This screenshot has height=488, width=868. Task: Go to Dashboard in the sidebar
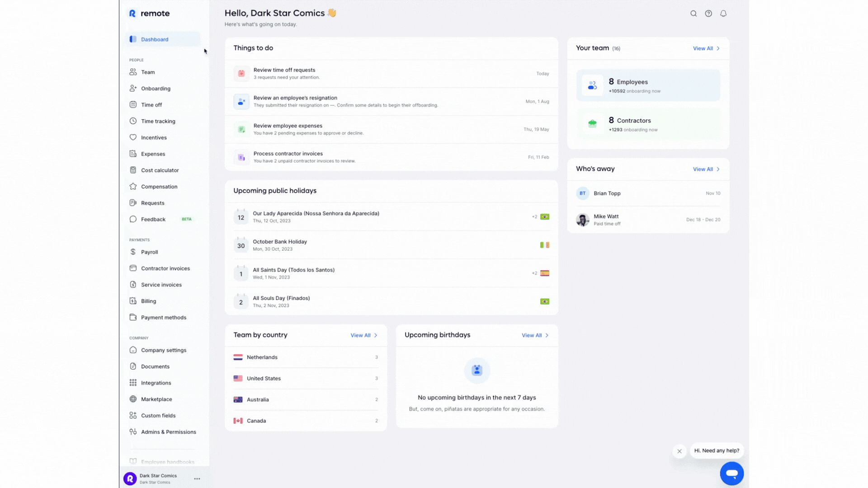pos(163,39)
